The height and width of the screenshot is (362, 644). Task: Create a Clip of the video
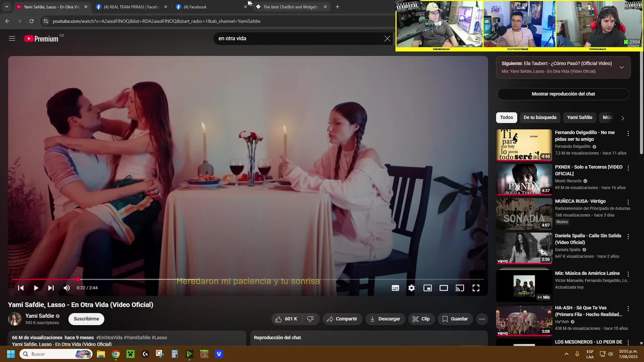(421, 319)
